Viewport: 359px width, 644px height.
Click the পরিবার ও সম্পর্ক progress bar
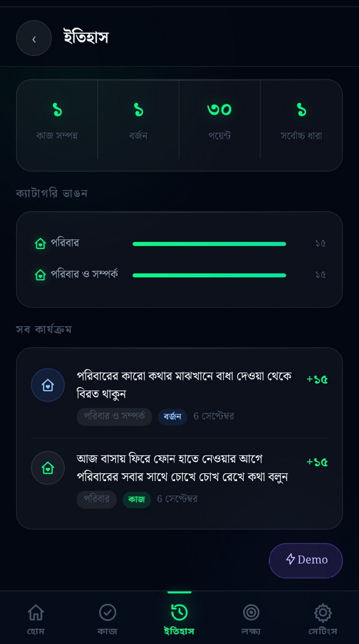point(209,275)
